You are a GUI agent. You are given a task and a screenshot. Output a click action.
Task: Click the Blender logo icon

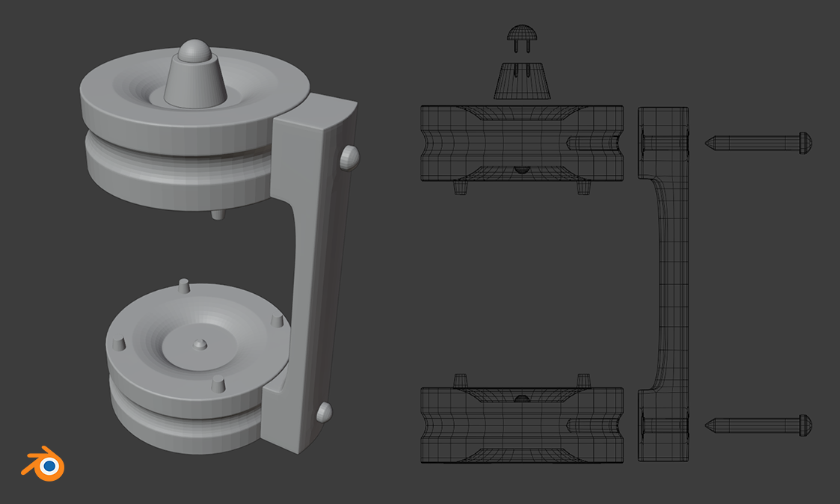coord(43,464)
